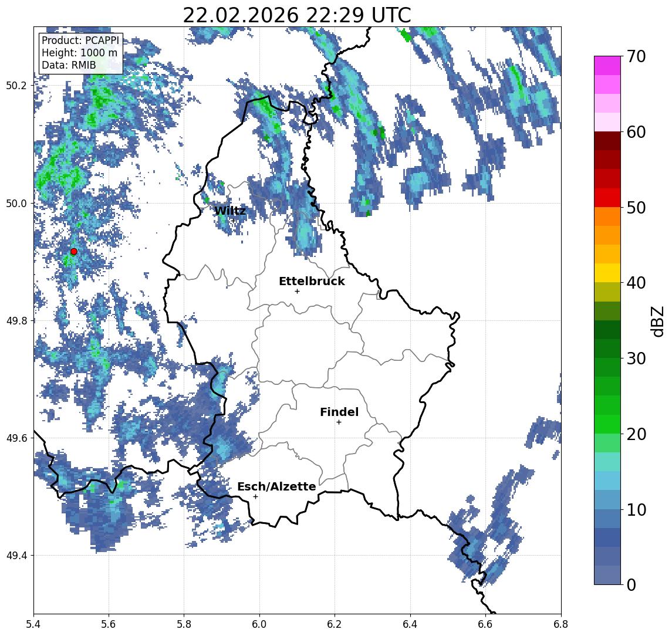Click the 10 tick label on colorbar
Viewport: 672px width, 636px height.
[636, 509]
